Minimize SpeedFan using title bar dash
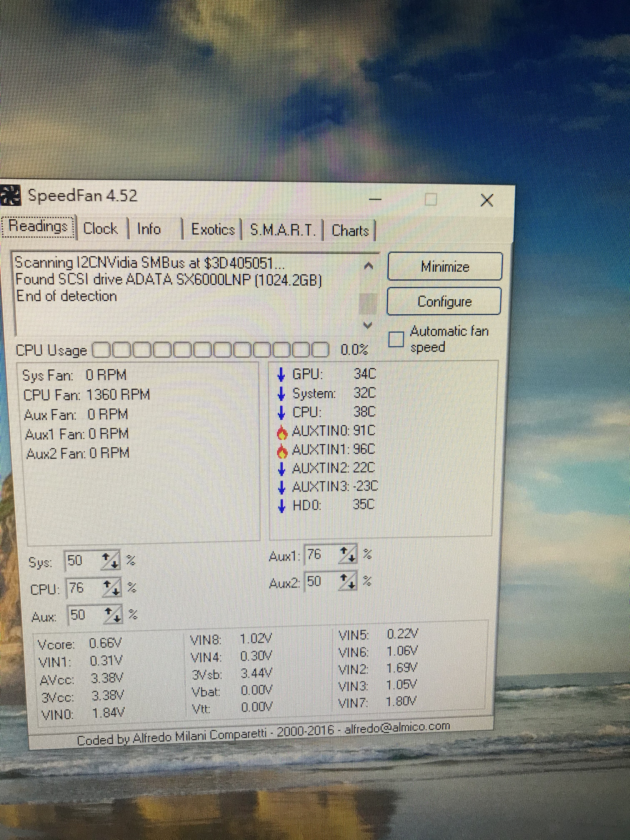 tap(375, 199)
